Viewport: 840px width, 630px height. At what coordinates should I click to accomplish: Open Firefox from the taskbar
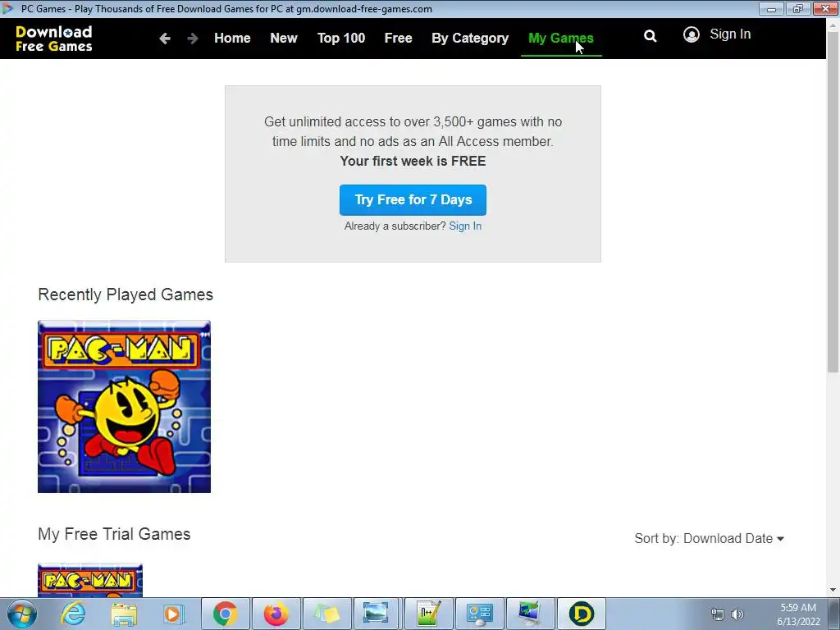(276, 614)
